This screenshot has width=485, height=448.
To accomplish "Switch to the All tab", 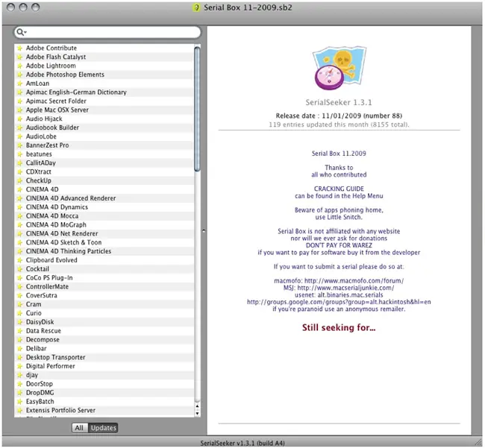I will (x=80, y=428).
